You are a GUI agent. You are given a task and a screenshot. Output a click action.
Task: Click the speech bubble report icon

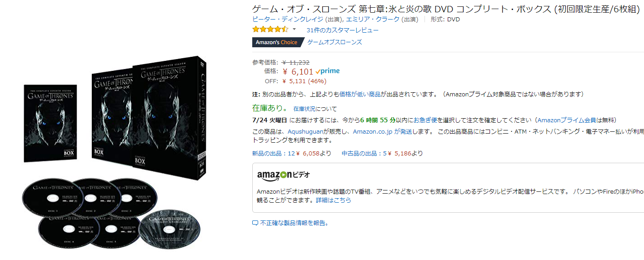click(x=255, y=223)
